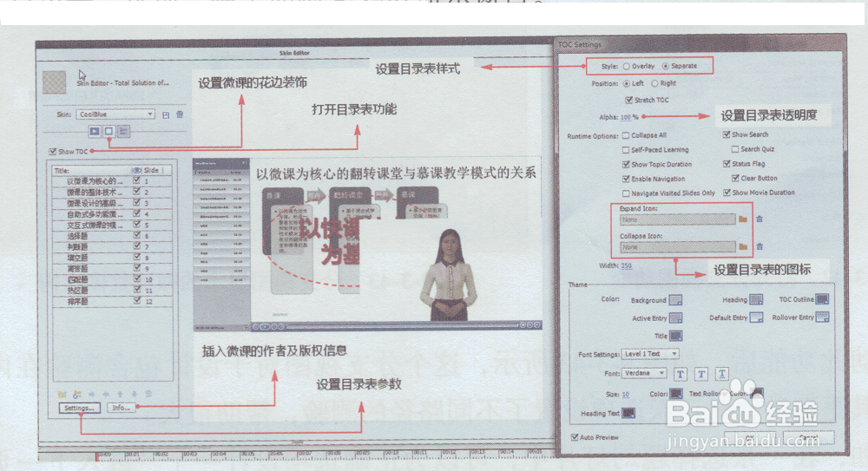Viewport: 868px width, 471px height.
Task: Click the font Size 10 value
Action: pyautogui.click(x=626, y=395)
